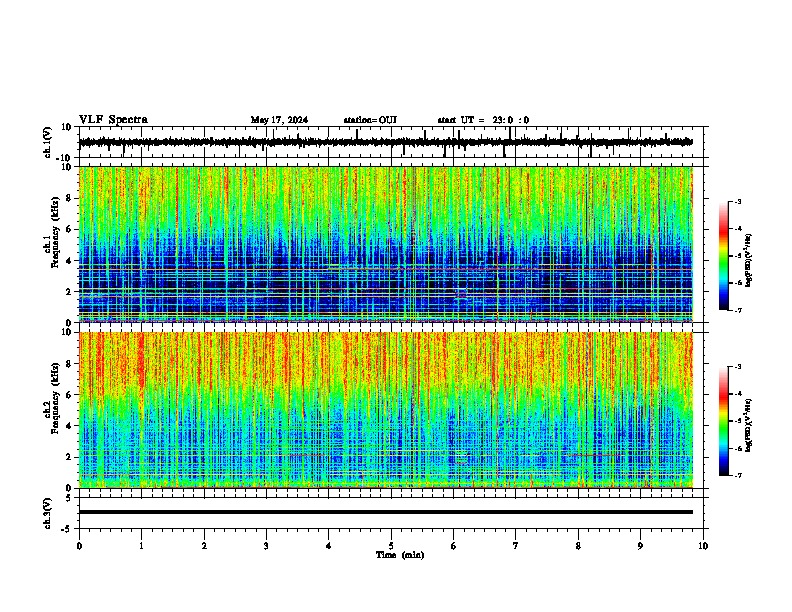Click time-axis tick label "1" at bottom
The image size is (792, 612).
point(141,546)
